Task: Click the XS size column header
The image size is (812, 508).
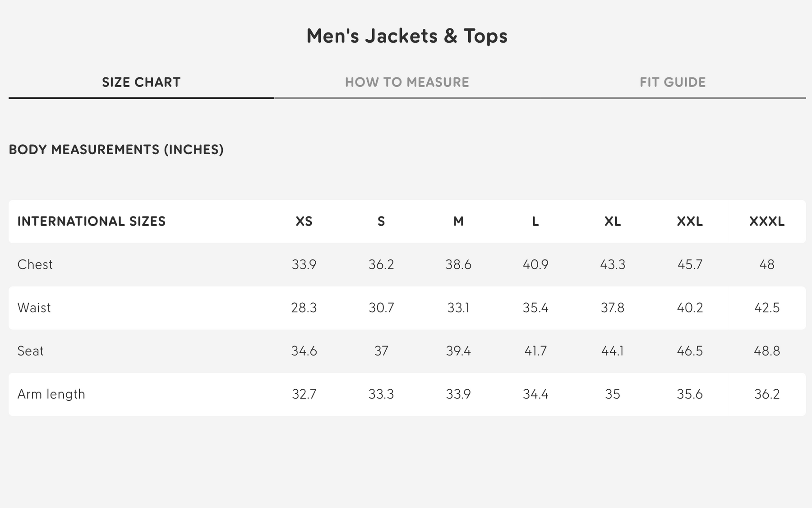Action: click(304, 222)
